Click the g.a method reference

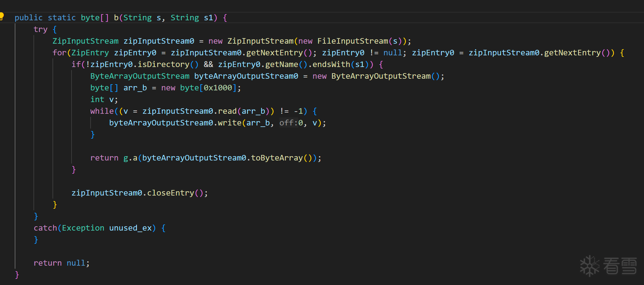(x=130, y=158)
